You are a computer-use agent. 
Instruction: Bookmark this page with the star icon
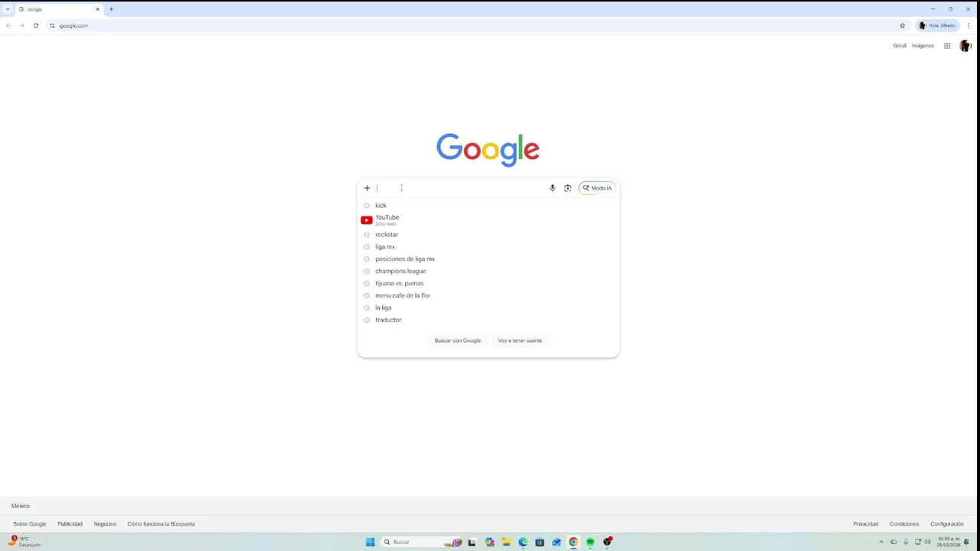click(x=903, y=25)
